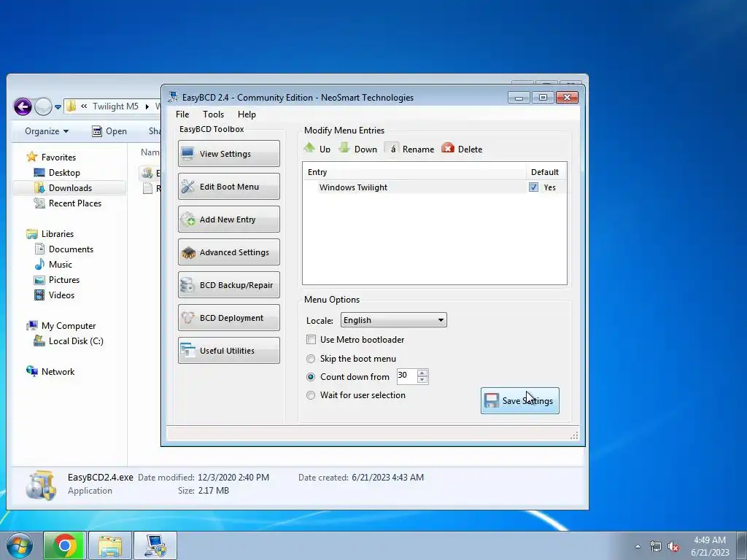747x560 pixels.
Task: Click the countdown value field showing 30
Action: point(407,376)
